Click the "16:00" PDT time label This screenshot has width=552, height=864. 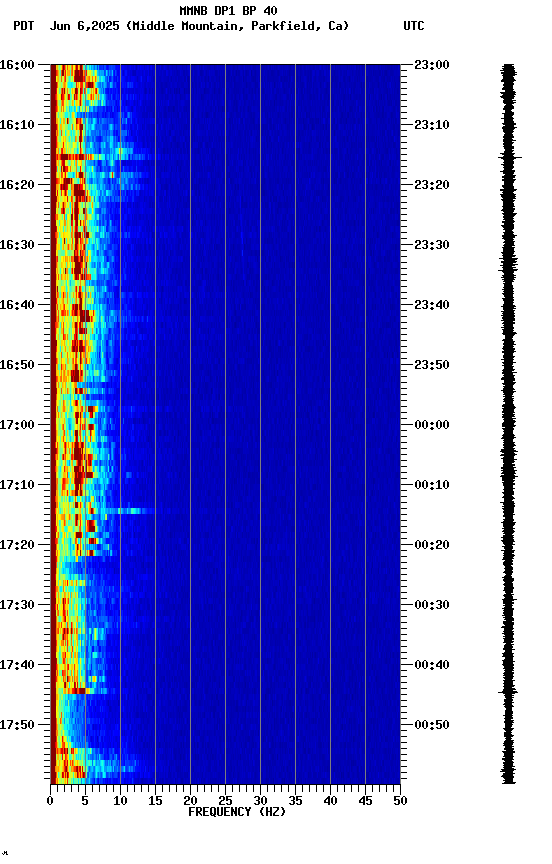pos(17,65)
